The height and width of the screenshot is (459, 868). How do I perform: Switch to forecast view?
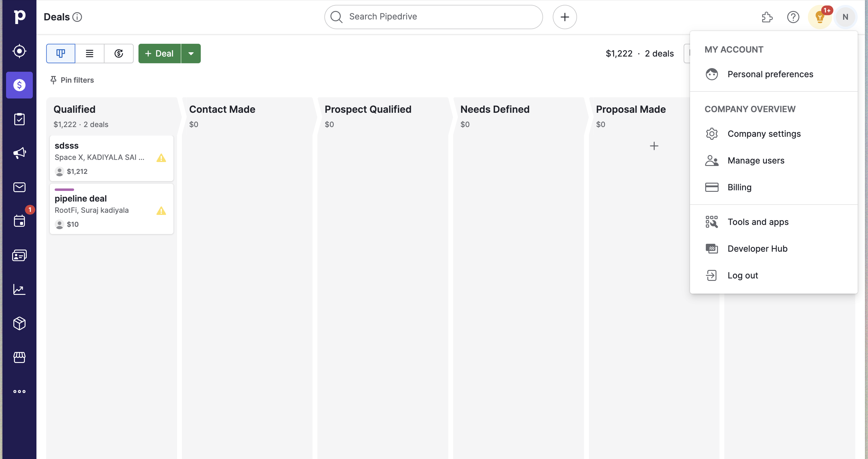coord(119,53)
